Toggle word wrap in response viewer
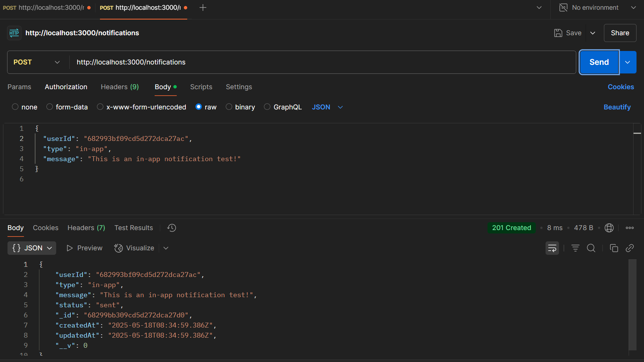 (x=552, y=248)
